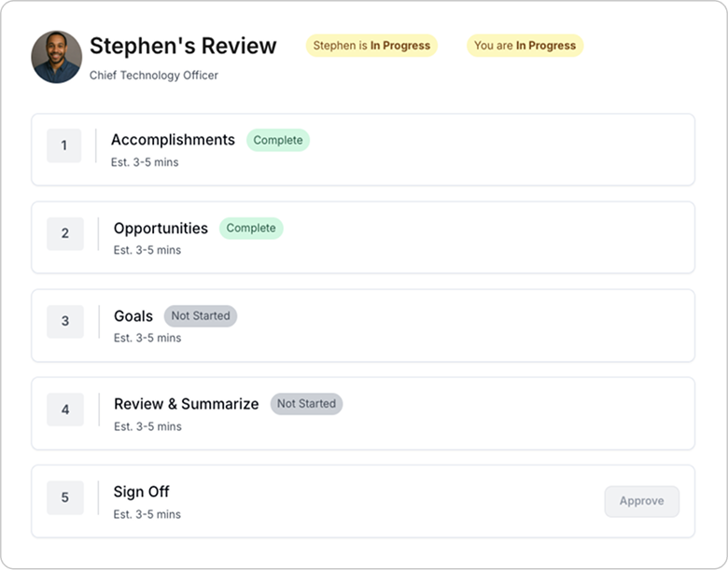The width and height of the screenshot is (728, 570).
Task: Open the Review & Summarize section title
Action: point(186,404)
